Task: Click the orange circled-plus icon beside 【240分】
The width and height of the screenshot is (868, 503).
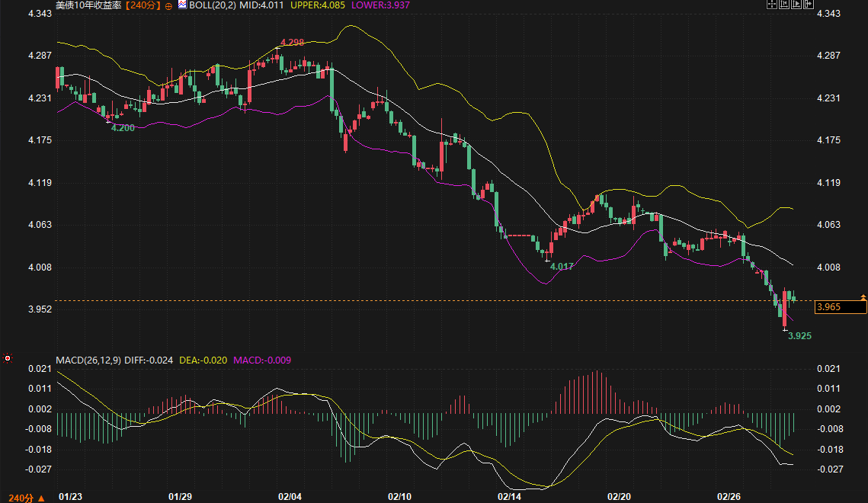Action: 168,5
